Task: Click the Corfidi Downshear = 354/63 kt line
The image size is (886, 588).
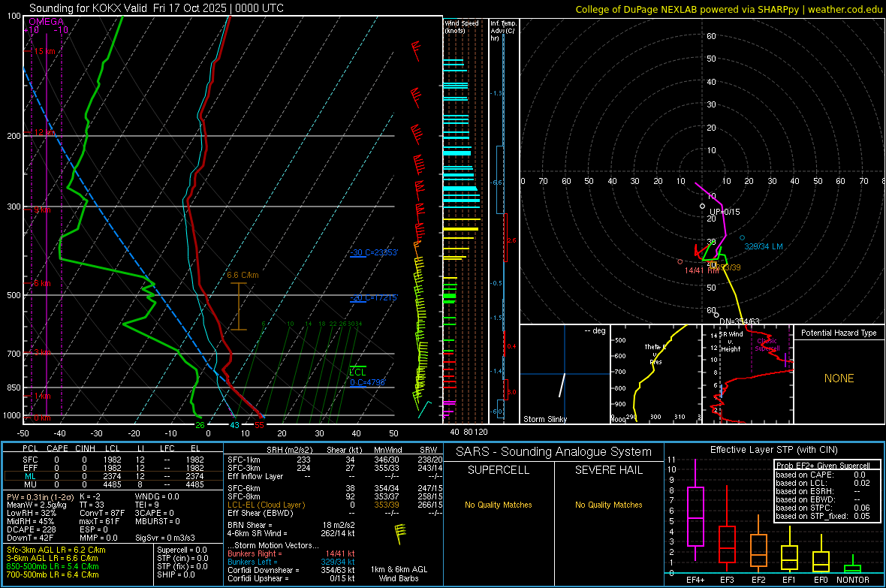Action: [x=291, y=570]
